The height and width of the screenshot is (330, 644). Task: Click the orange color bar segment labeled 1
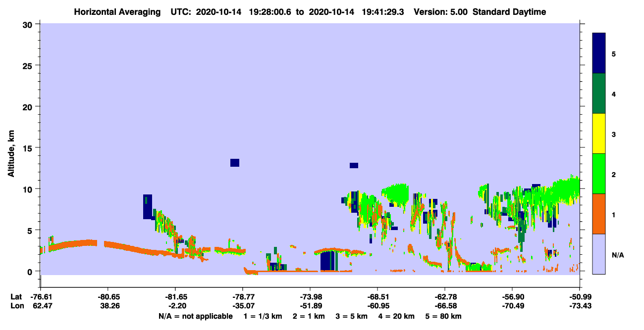pos(599,214)
